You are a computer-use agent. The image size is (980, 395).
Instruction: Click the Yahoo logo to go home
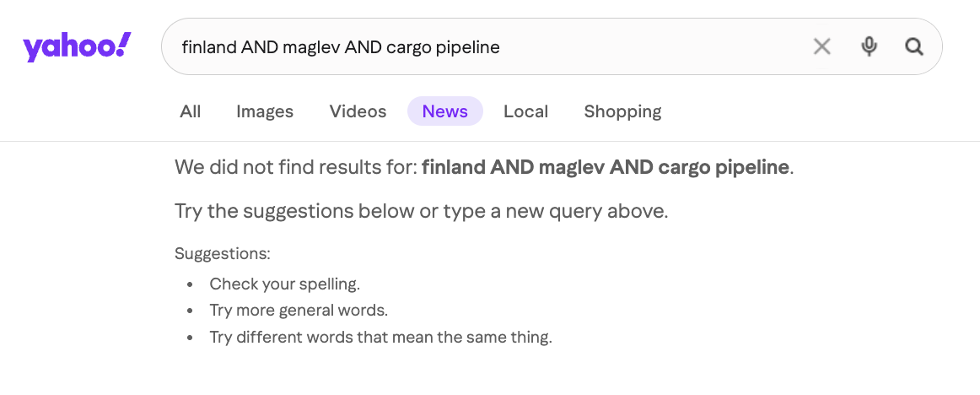[x=77, y=47]
